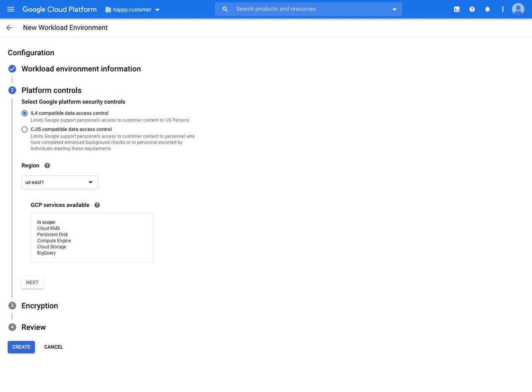The width and height of the screenshot is (532, 392).
Task: Open the three-dot more options menu
Action: (x=503, y=9)
